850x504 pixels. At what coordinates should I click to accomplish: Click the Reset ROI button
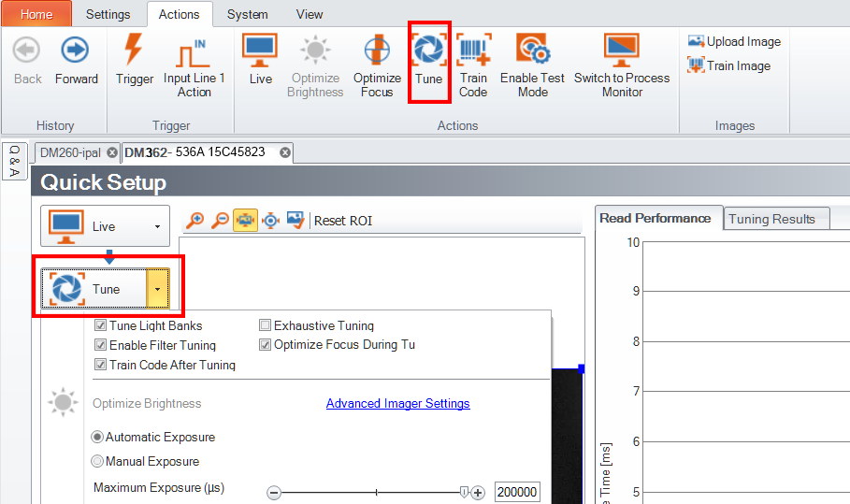343,221
